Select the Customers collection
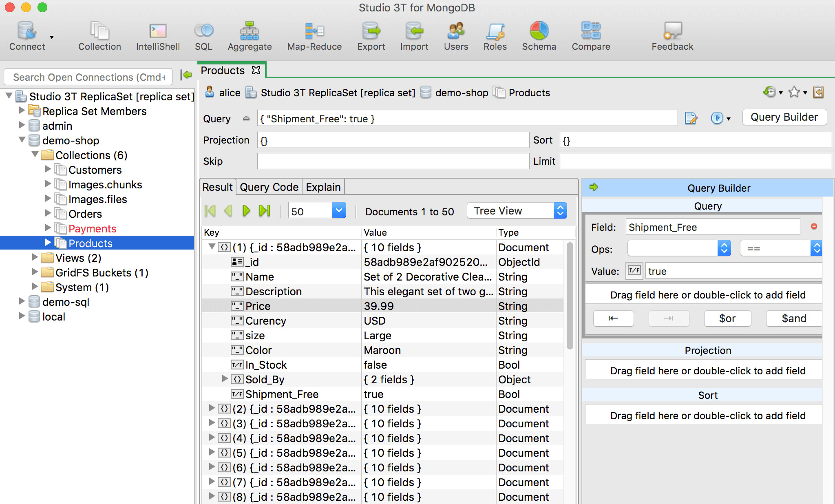 tap(95, 170)
